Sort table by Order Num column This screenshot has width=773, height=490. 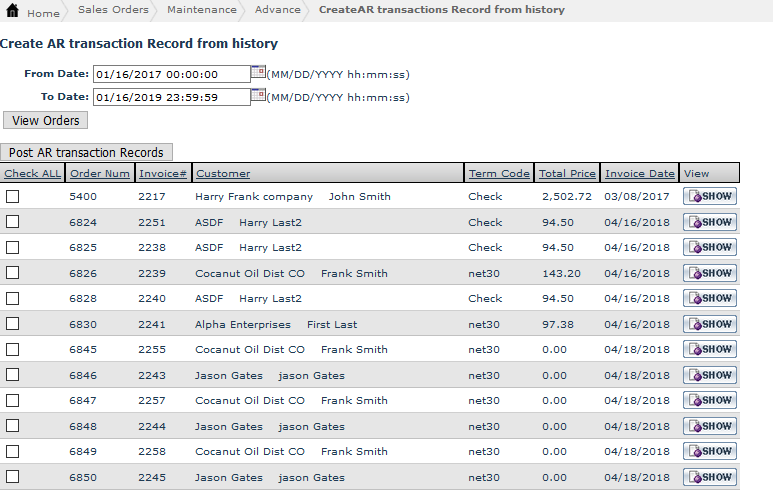point(99,174)
